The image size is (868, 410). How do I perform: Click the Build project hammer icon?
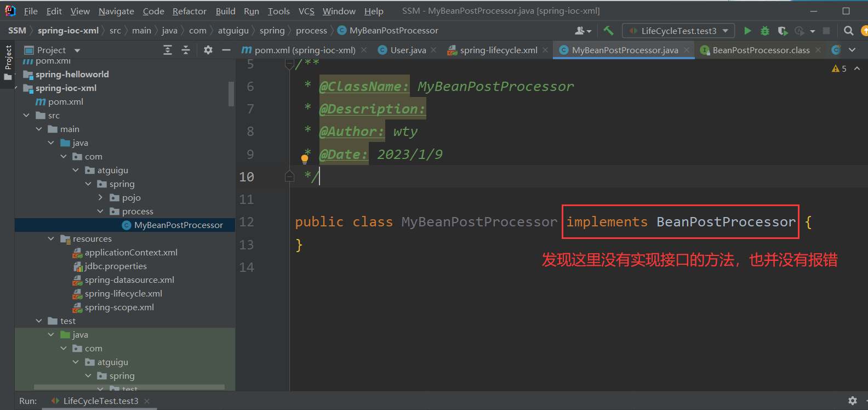[608, 31]
